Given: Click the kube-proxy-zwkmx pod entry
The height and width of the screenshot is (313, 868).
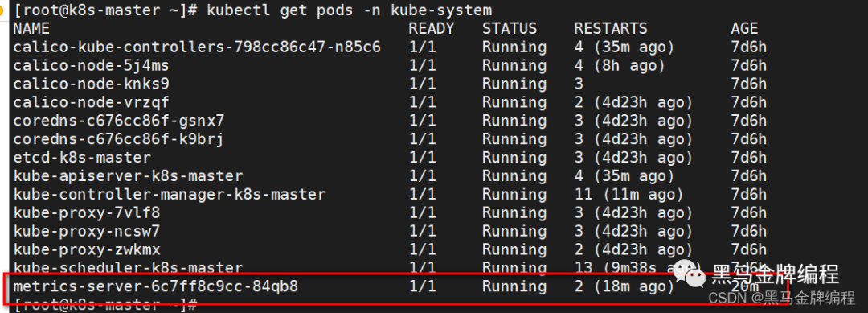Looking at the screenshot, I should [86, 250].
